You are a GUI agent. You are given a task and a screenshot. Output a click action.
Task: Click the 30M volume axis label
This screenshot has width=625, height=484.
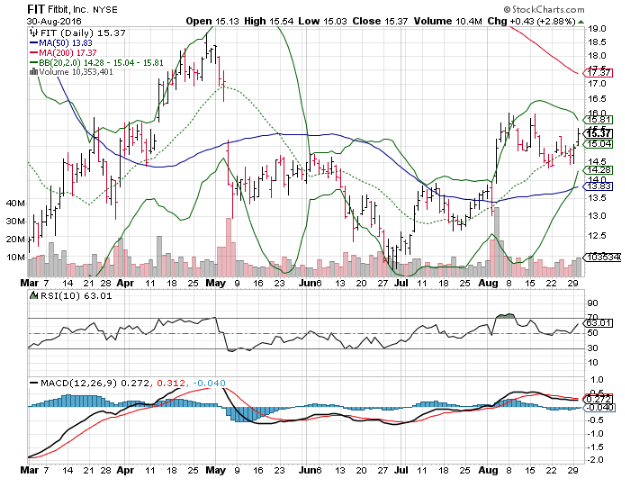click(16, 221)
